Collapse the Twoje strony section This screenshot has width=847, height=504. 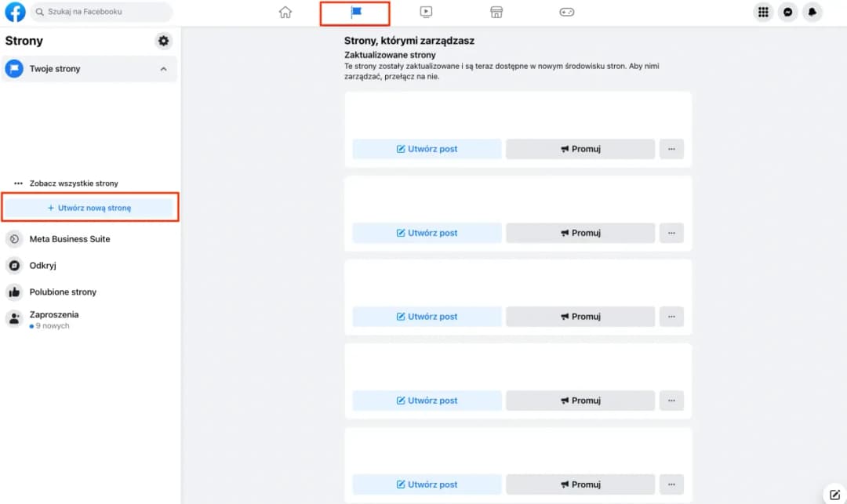(163, 69)
